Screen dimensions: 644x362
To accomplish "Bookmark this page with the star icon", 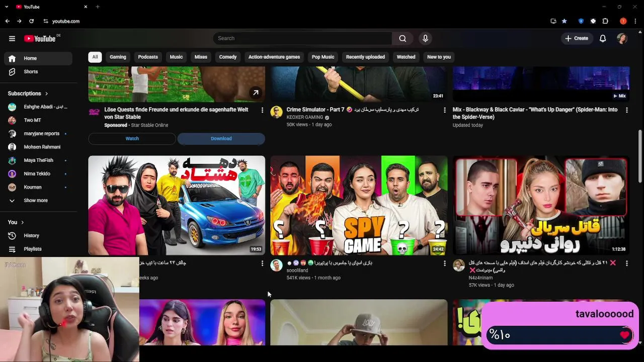I will [x=565, y=21].
